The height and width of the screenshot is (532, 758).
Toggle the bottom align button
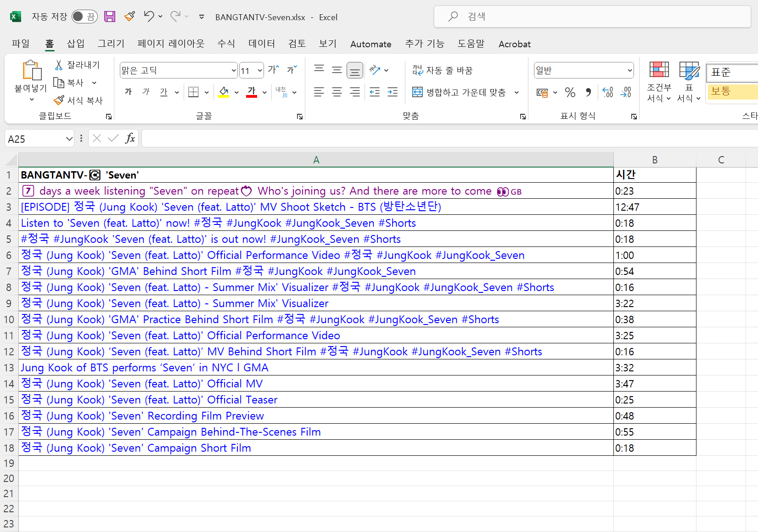[355, 70]
